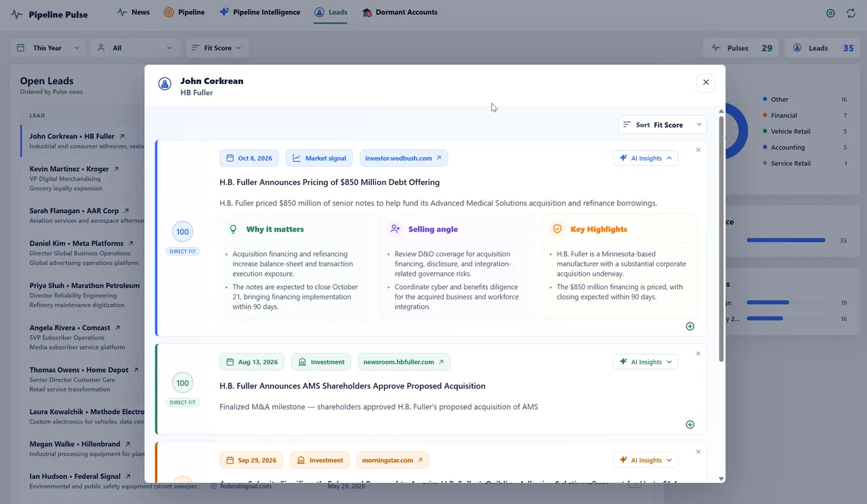
Task: Click the John Corkrean avatar icon
Action: coord(165,83)
